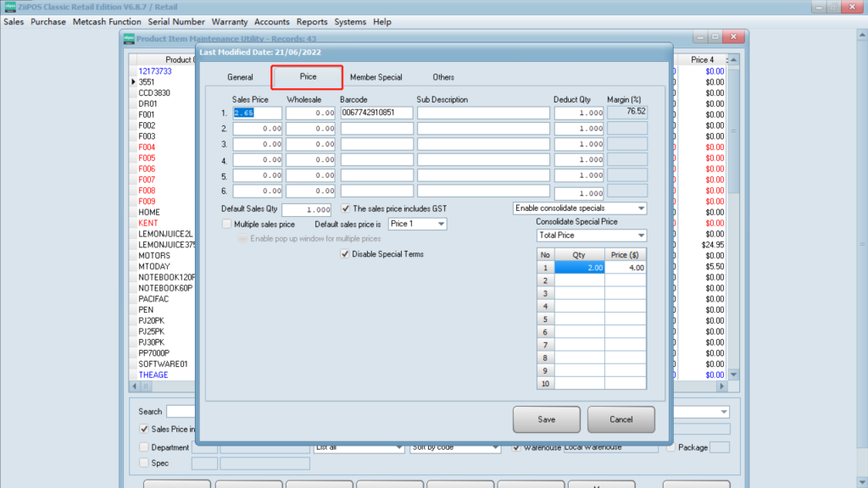Open the Member Special tab
Screen dimensions: 868x488
click(376, 77)
